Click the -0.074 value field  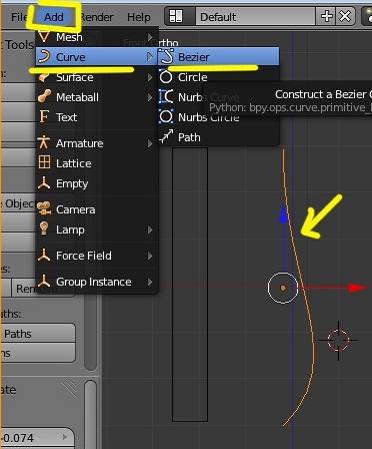coord(37,438)
